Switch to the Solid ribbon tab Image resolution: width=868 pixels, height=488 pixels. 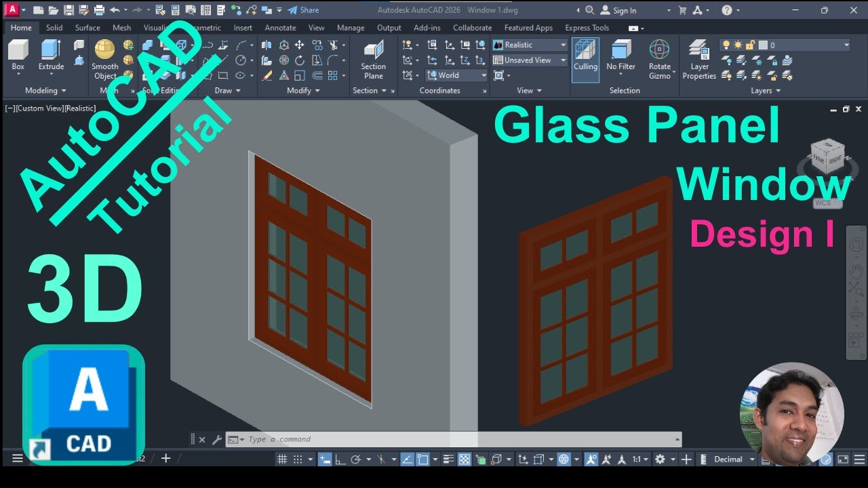point(54,28)
